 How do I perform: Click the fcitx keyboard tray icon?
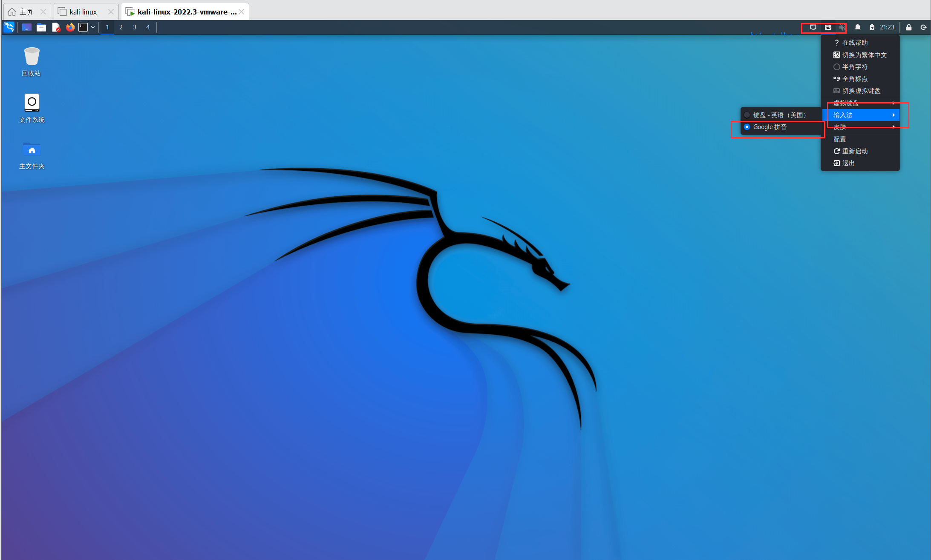click(828, 27)
